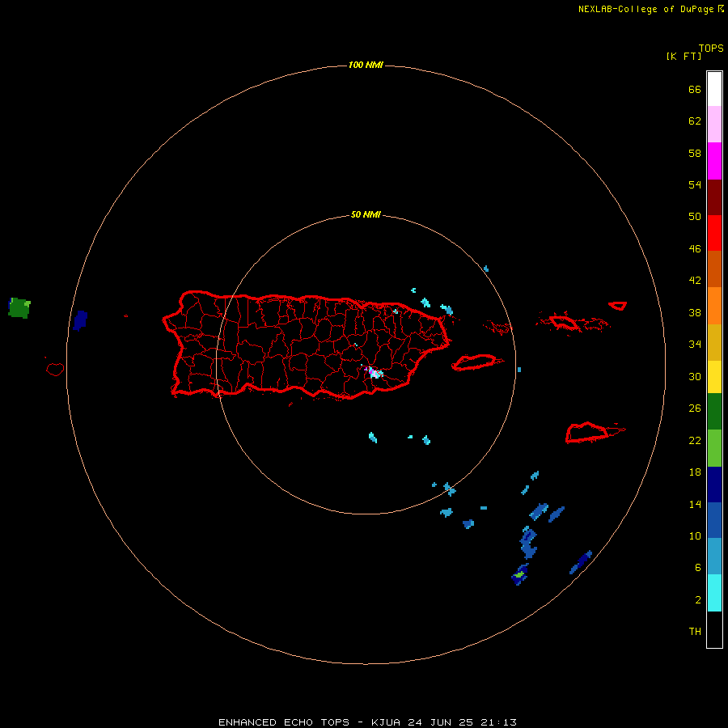728x728 pixels.
Task: Click the "TOPS" legend title
Action: [711, 49]
